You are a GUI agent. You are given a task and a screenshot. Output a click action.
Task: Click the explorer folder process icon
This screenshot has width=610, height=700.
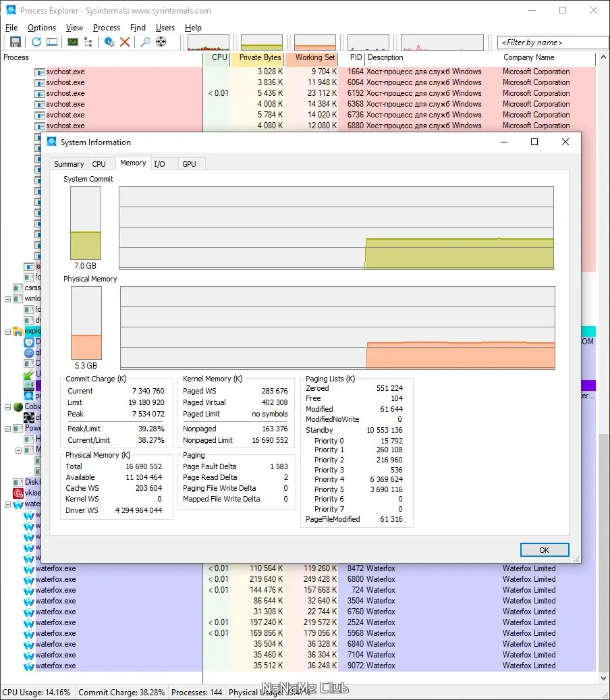pyautogui.click(x=18, y=331)
